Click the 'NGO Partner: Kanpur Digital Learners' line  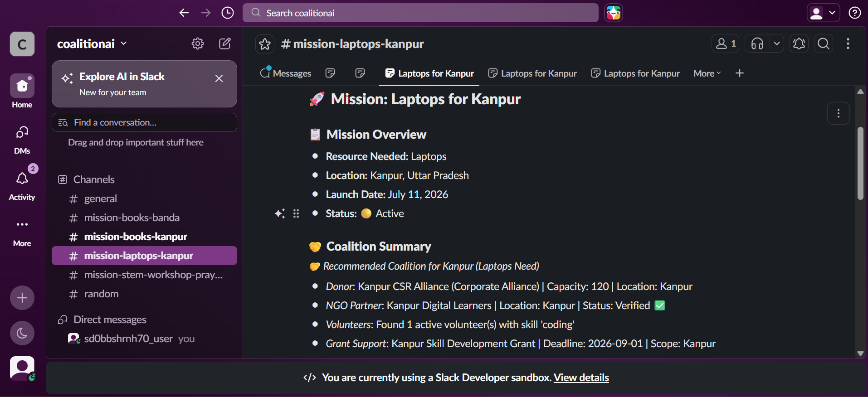pos(495,305)
